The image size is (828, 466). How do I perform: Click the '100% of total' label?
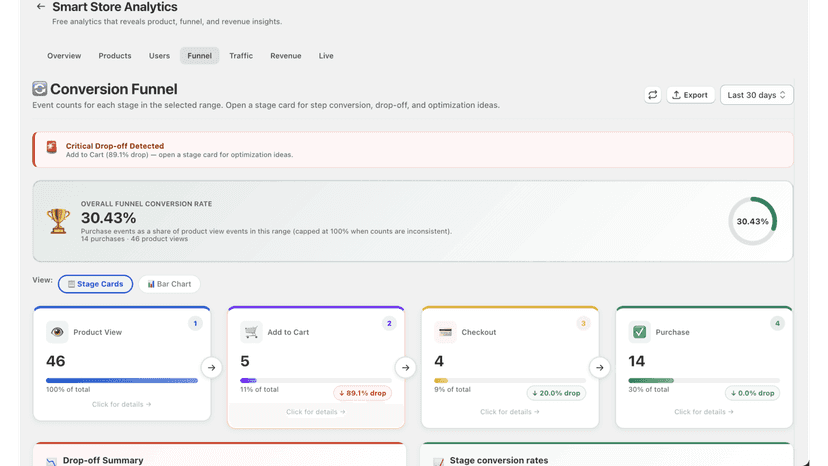tap(68, 389)
